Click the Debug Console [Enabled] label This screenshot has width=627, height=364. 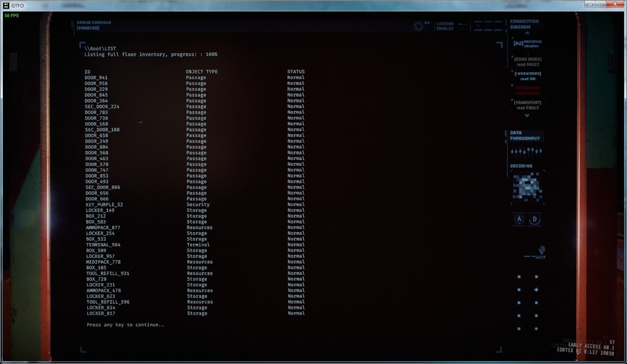pos(94,25)
